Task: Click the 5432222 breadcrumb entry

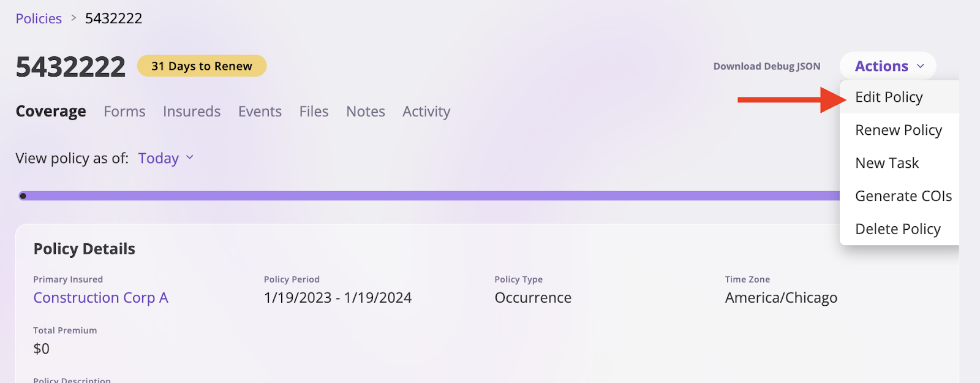Action: 113,18
